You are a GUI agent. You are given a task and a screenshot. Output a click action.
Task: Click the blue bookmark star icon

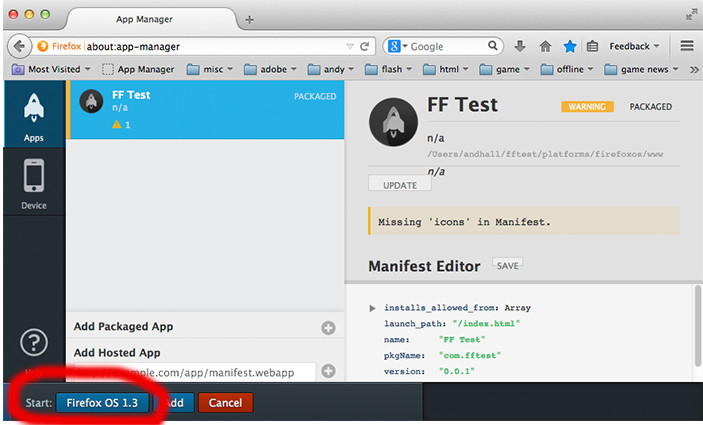(x=570, y=46)
